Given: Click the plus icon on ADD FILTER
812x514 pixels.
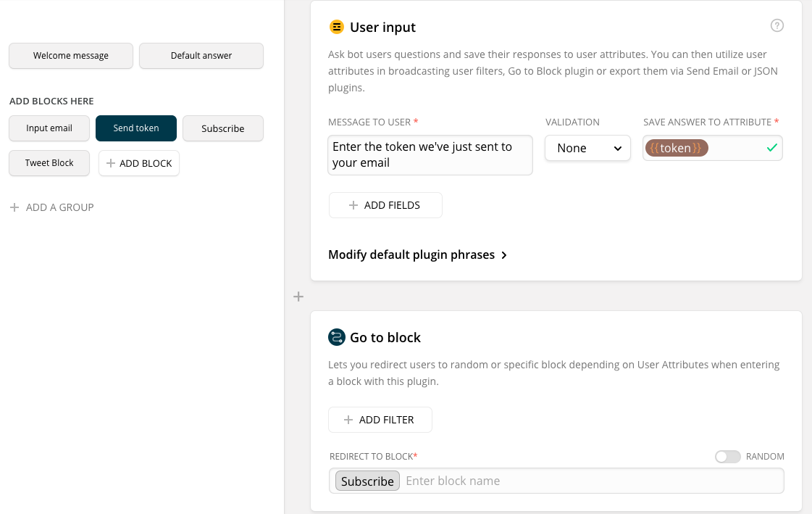Looking at the screenshot, I should (x=348, y=420).
